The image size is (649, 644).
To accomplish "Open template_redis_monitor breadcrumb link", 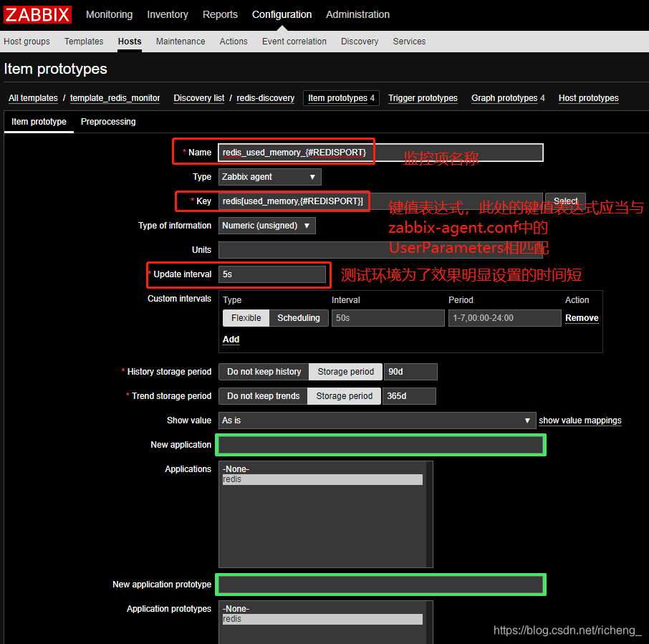I will click(x=115, y=98).
